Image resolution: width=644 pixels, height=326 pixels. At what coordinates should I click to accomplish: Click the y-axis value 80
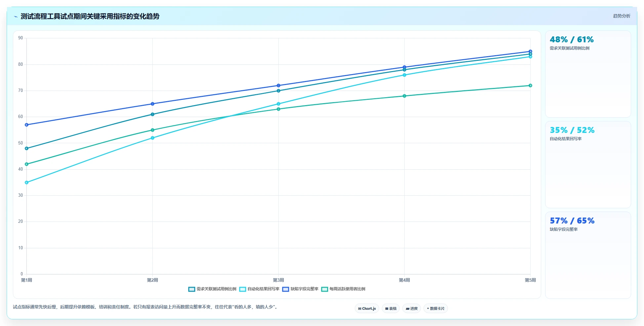pos(20,64)
